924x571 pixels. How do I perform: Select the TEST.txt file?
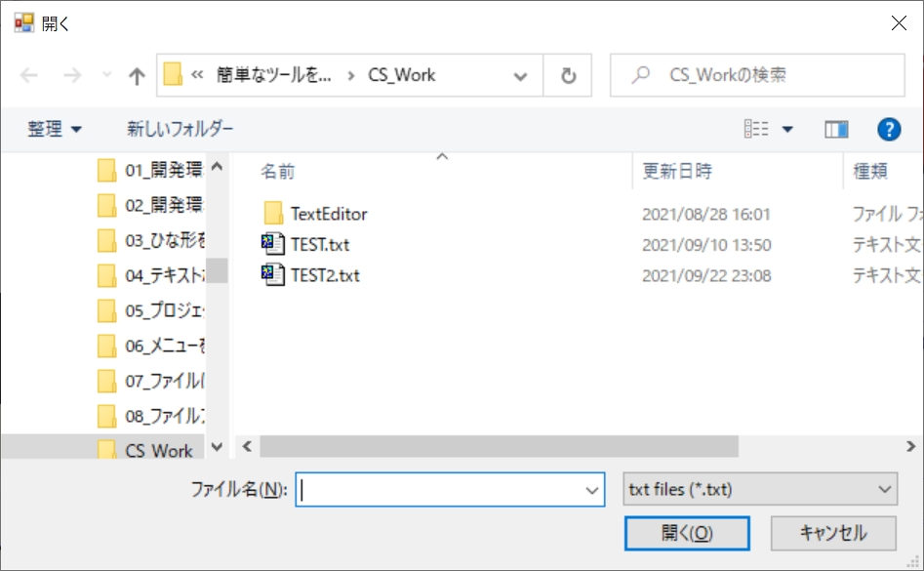(x=311, y=244)
